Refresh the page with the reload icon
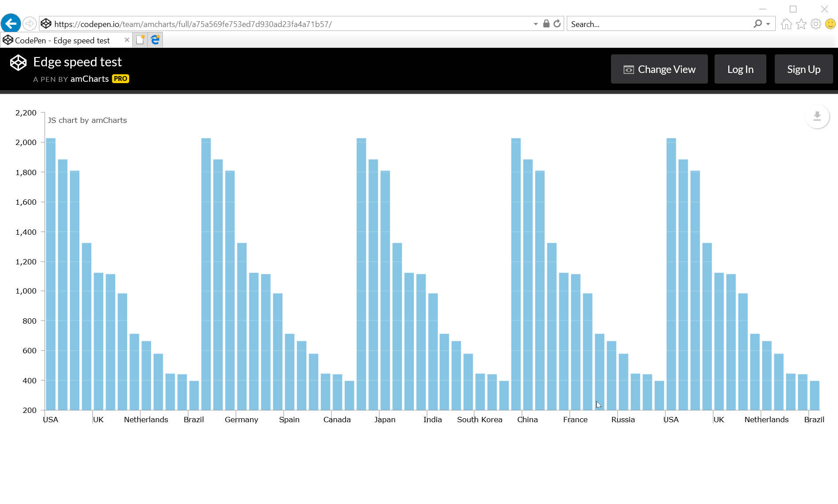The image size is (838, 504). click(556, 23)
